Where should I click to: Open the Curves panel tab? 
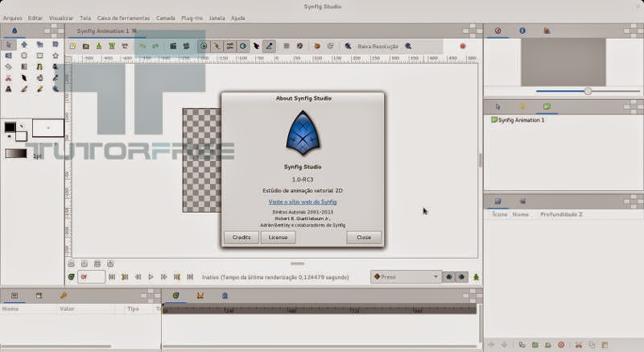(200, 296)
